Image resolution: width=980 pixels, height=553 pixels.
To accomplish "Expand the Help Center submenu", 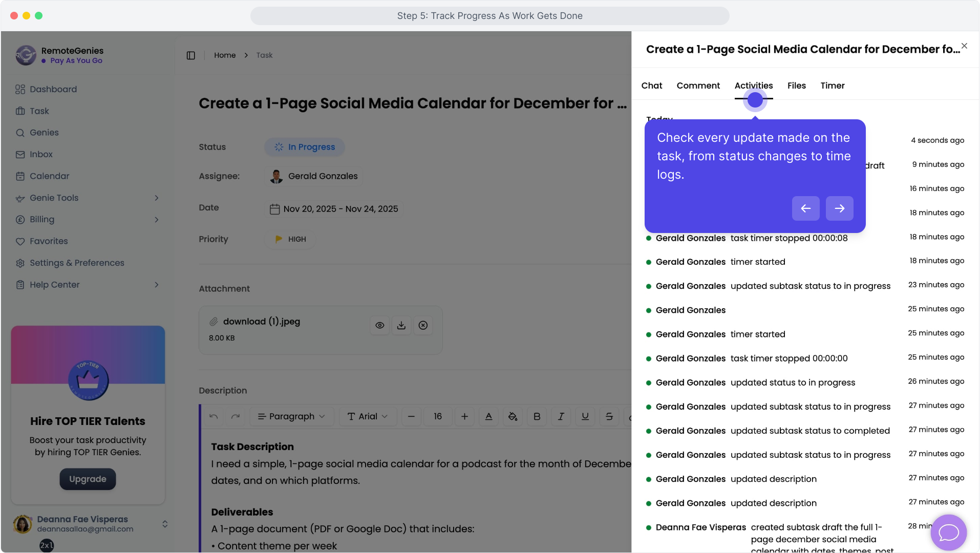I will [157, 285].
